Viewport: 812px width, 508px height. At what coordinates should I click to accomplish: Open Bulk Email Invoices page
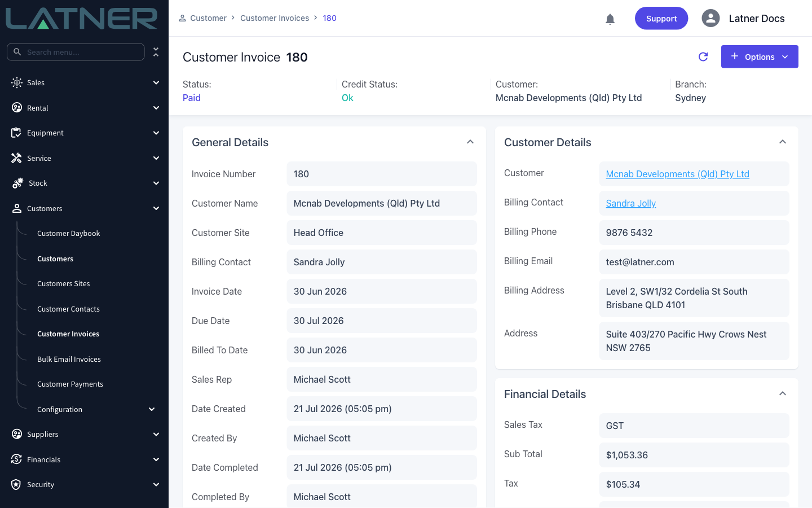tap(69, 359)
